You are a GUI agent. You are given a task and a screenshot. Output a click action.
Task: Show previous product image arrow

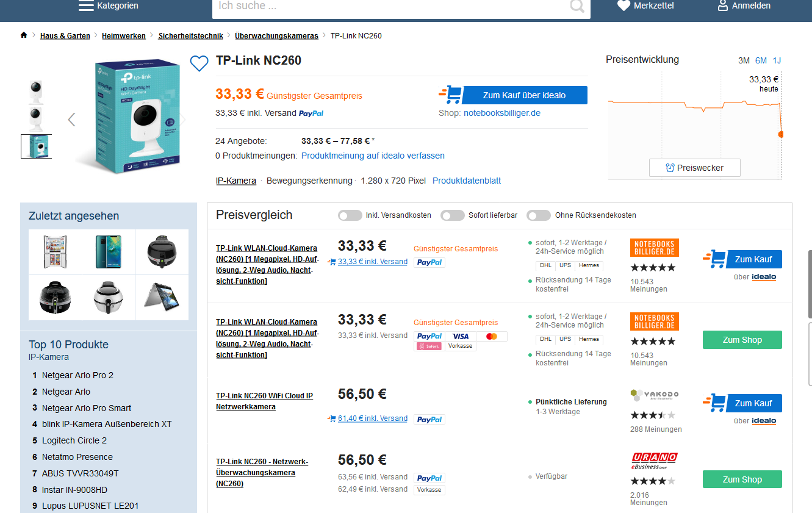click(71, 120)
